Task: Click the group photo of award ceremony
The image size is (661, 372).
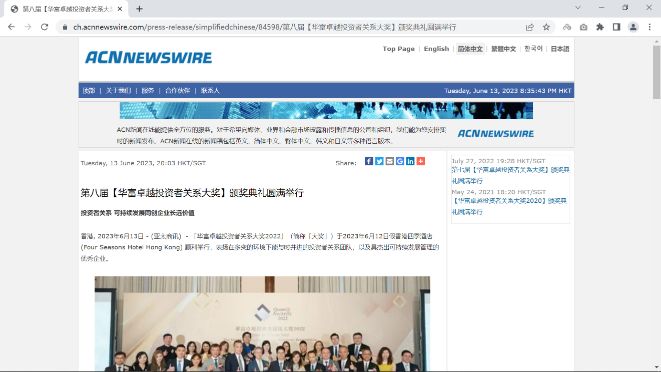Action: click(x=262, y=323)
